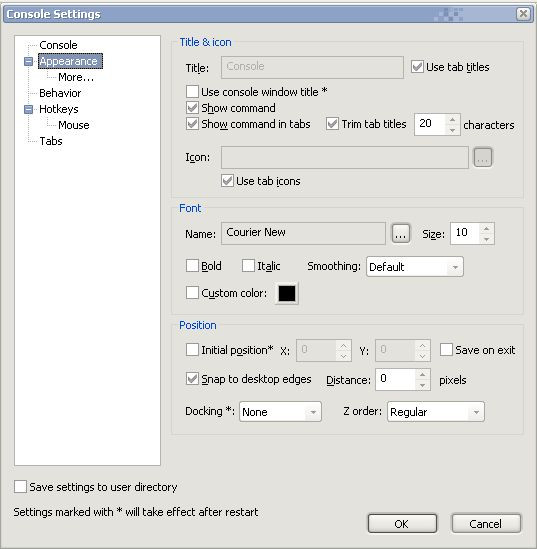Select Tabs in the settings tree
537x549 pixels.
(x=51, y=141)
